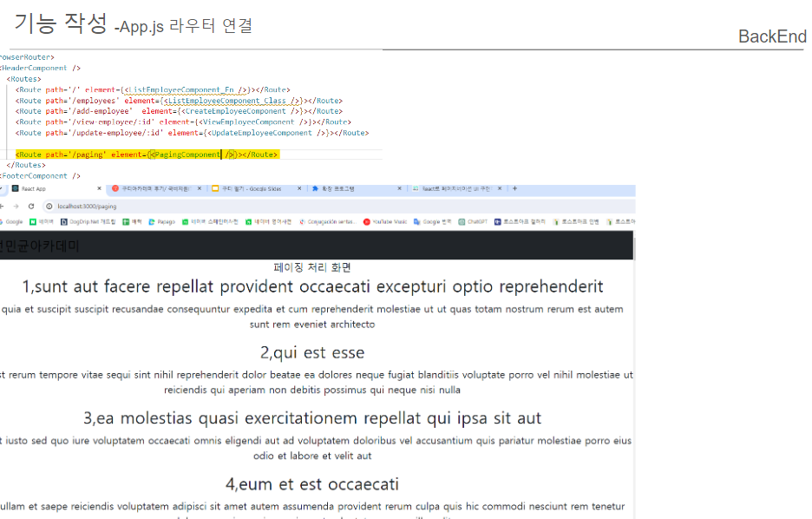Open the Google 번역 bookmark
Viewport: 812px width, 519px height.
(432, 221)
